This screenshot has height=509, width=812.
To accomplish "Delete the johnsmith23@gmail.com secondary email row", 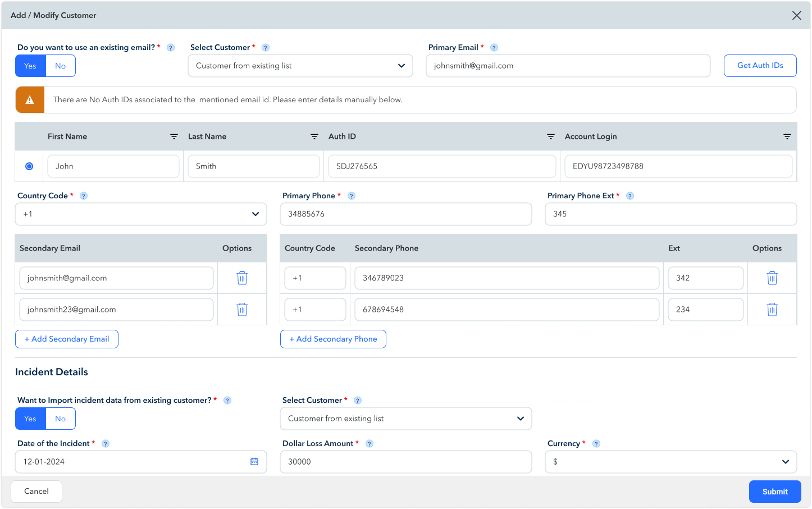I will (x=242, y=310).
